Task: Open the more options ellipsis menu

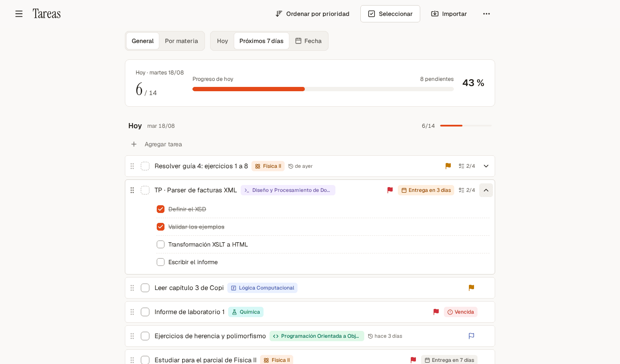Action: (487, 14)
